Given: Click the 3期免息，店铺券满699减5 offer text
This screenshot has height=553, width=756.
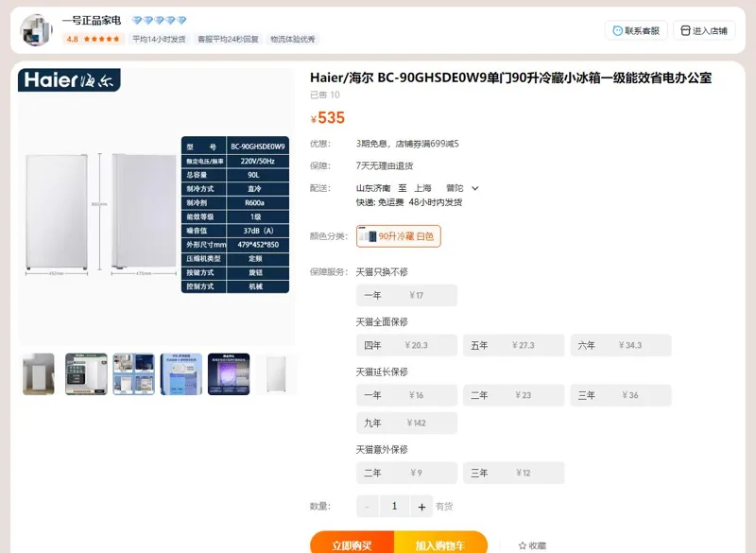Looking at the screenshot, I should click(x=407, y=144).
